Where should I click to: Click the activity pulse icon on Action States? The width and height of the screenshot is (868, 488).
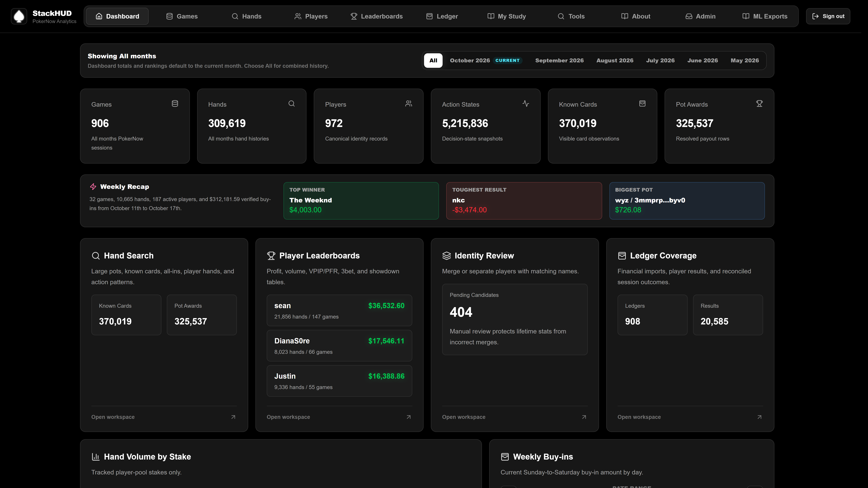pos(525,103)
